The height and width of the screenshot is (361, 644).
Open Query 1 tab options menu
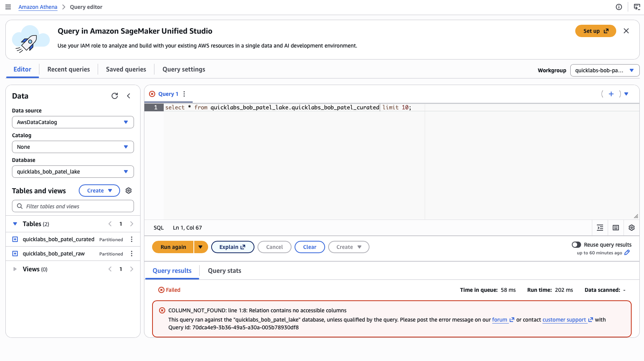click(184, 94)
